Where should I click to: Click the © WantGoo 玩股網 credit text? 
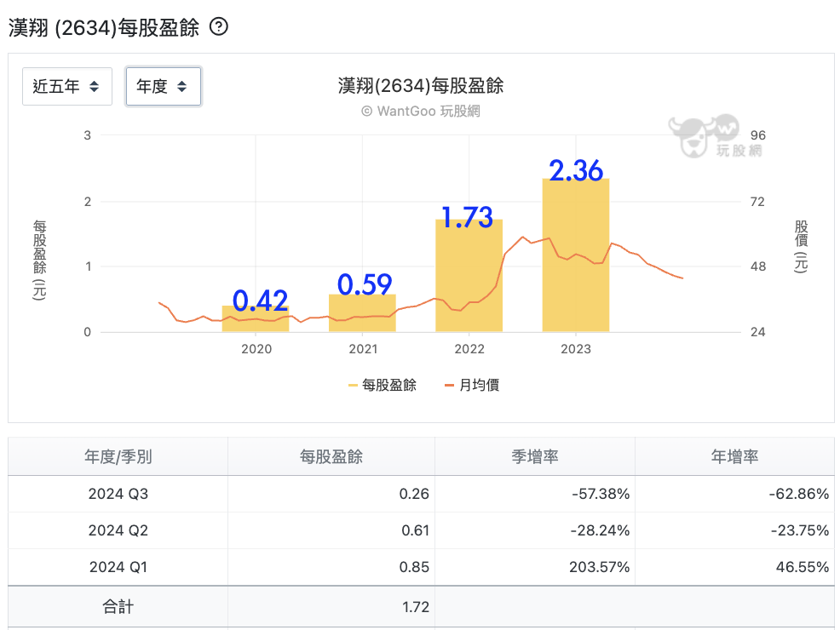421,112
